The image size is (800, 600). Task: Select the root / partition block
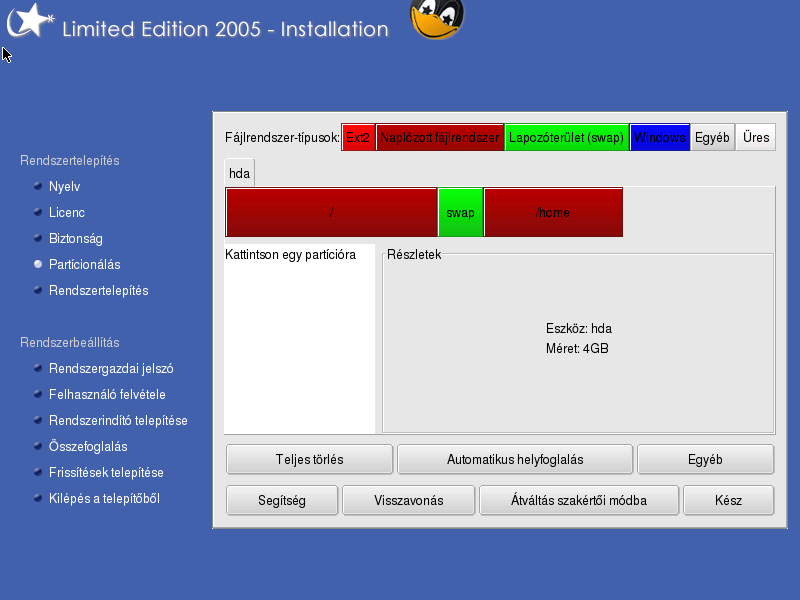click(x=332, y=212)
